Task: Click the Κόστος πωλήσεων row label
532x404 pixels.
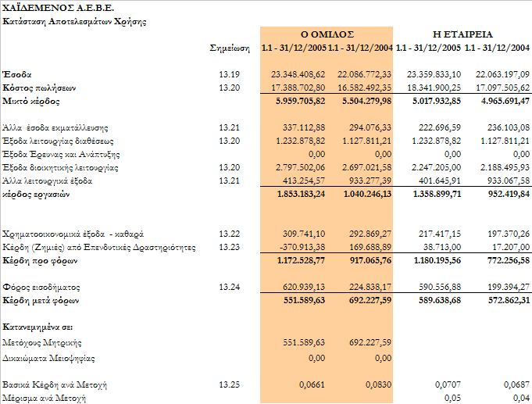Action: pyautogui.click(x=39, y=88)
